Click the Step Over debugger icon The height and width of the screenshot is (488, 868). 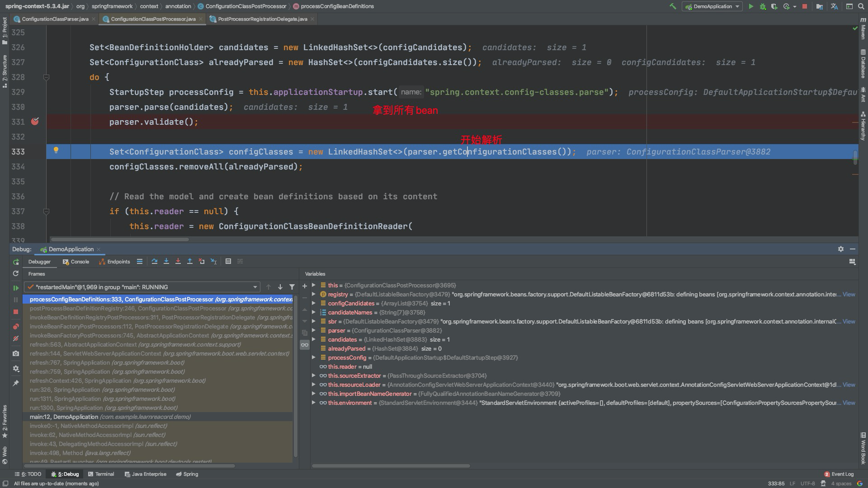pyautogui.click(x=155, y=262)
